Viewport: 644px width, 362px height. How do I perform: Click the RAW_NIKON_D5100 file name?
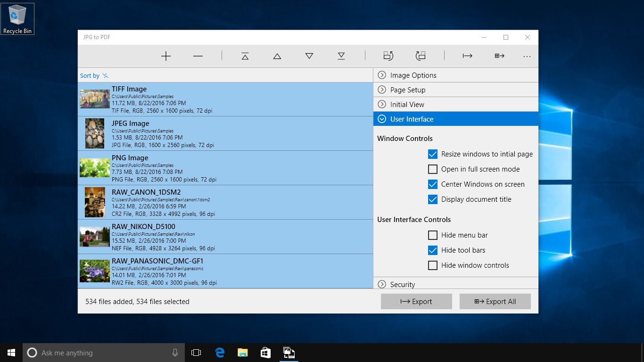point(144,227)
